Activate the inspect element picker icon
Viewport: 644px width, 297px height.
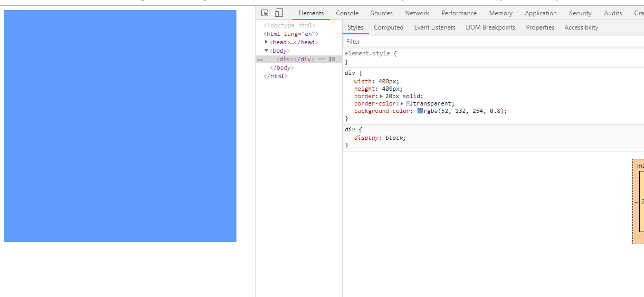[265, 13]
